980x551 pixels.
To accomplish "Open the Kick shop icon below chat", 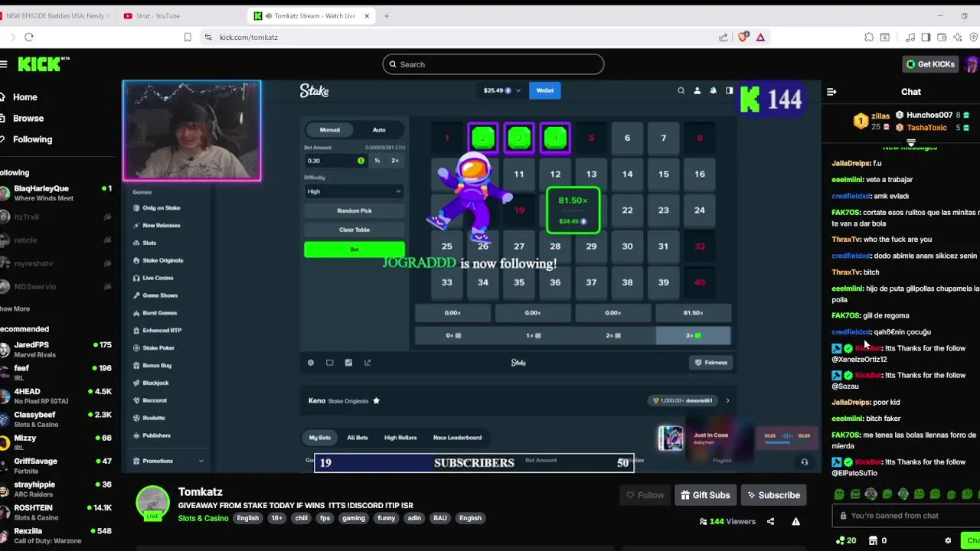I will pyautogui.click(x=873, y=540).
